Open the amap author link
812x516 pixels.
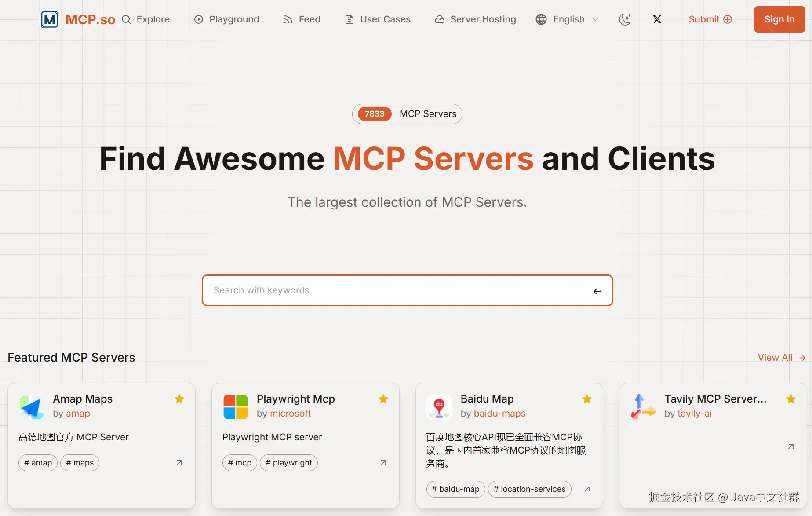click(78, 414)
